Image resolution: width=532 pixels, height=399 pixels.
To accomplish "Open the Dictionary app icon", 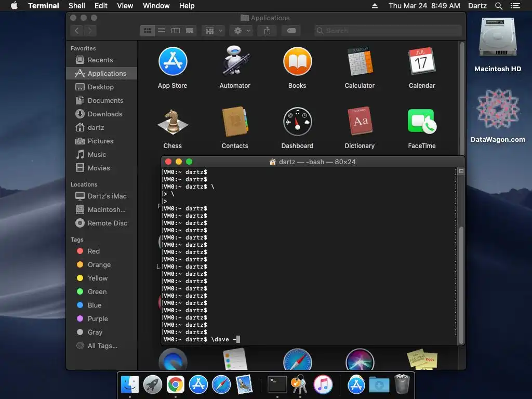I will [x=360, y=122].
